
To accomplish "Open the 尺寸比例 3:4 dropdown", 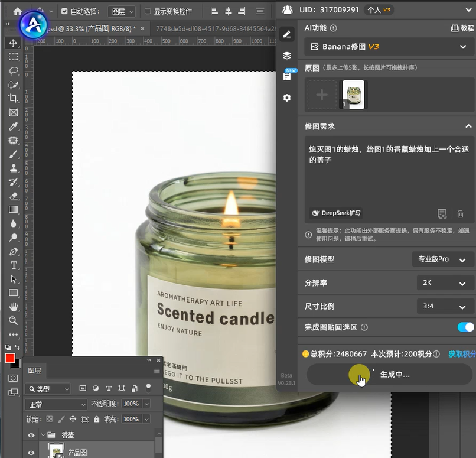I will pyautogui.click(x=444, y=306).
